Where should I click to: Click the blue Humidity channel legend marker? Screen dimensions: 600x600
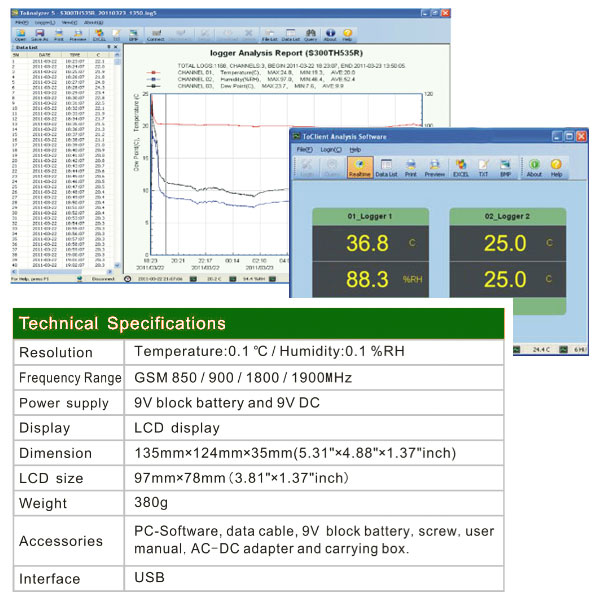(153, 79)
